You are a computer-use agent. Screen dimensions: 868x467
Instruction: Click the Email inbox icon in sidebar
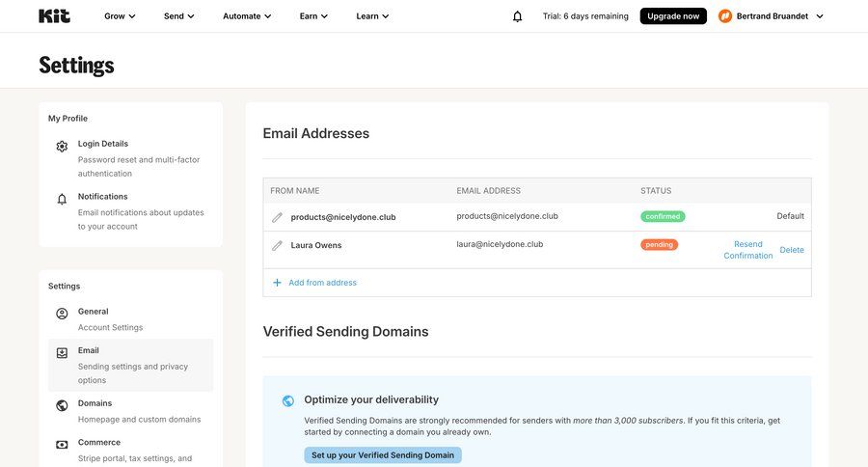point(62,353)
